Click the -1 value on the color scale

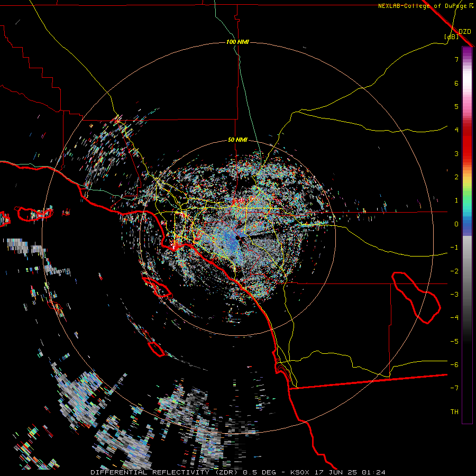pos(454,248)
